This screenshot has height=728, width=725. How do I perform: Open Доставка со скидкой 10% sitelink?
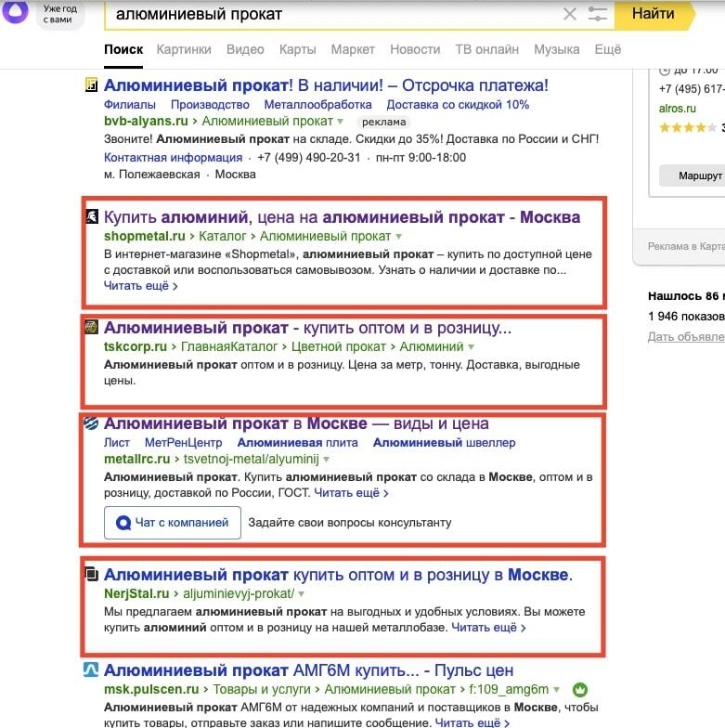(458, 104)
